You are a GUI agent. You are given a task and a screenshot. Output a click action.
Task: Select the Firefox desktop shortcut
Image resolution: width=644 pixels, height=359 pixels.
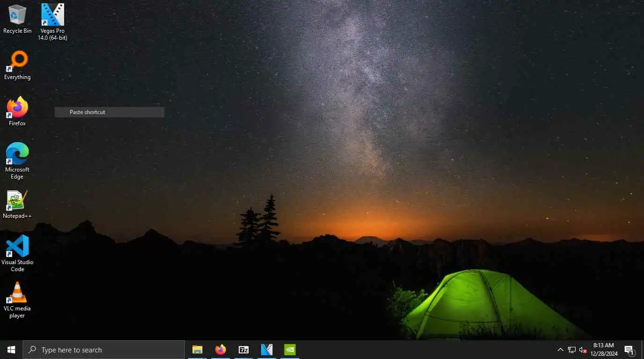click(17, 111)
